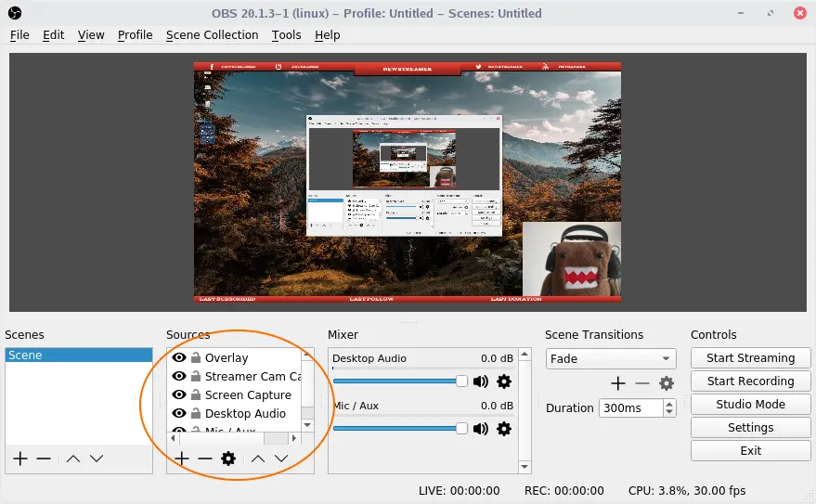Remove scene transition with minus icon
Screen dimensions: 816x504
(x=642, y=383)
